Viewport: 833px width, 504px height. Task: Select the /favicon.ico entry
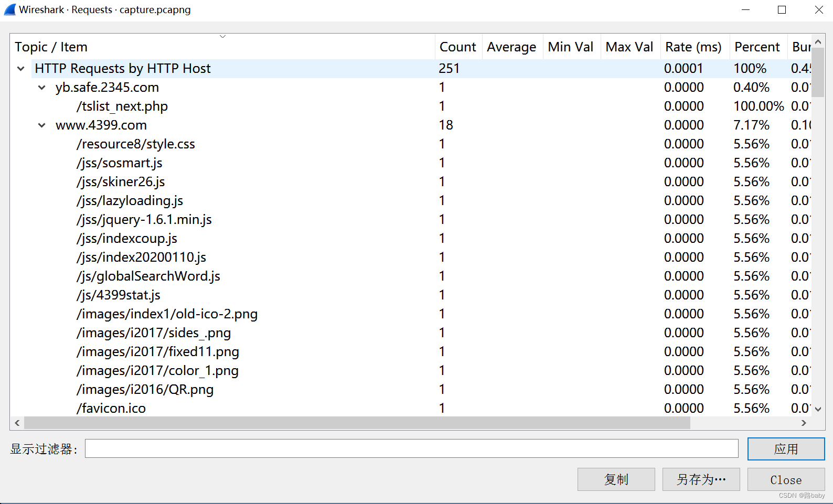pyautogui.click(x=411, y=408)
